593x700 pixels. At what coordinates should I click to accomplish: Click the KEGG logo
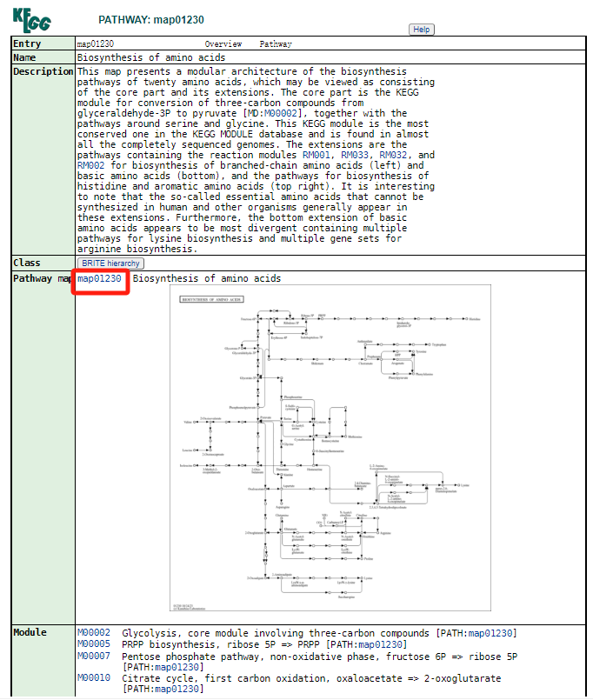coord(31,20)
